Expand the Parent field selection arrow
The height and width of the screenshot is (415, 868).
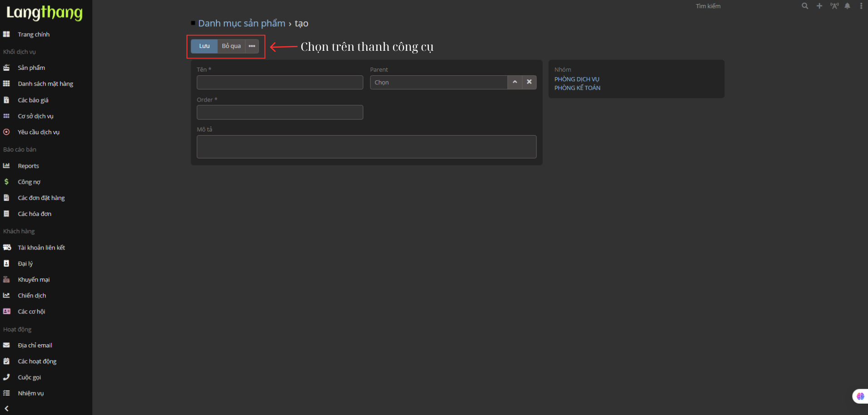[515, 82]
